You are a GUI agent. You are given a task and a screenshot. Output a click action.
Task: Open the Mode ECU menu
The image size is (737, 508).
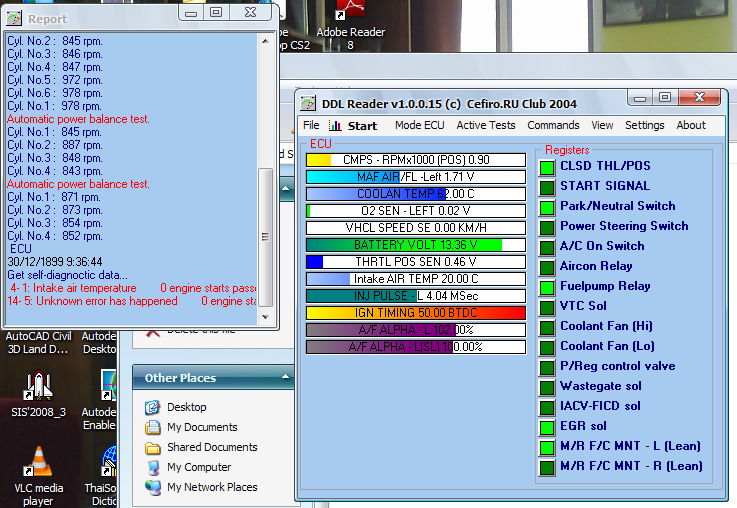point(419,126)
